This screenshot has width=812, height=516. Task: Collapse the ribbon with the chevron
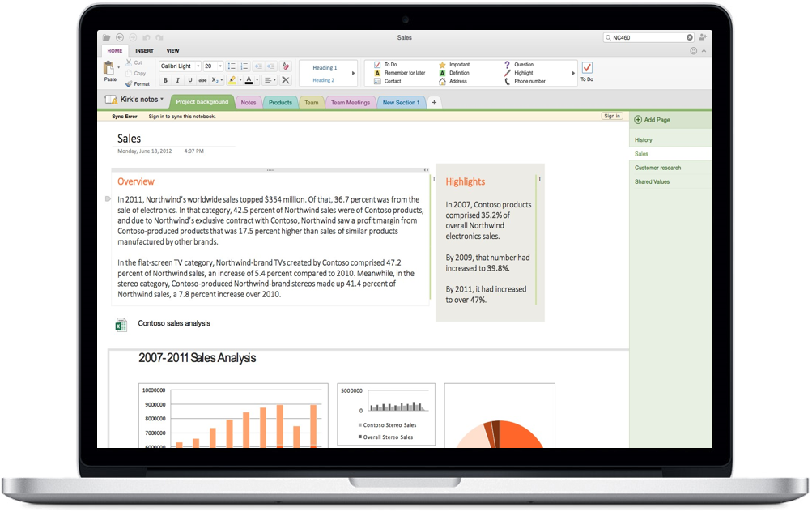tap(704, 51)
